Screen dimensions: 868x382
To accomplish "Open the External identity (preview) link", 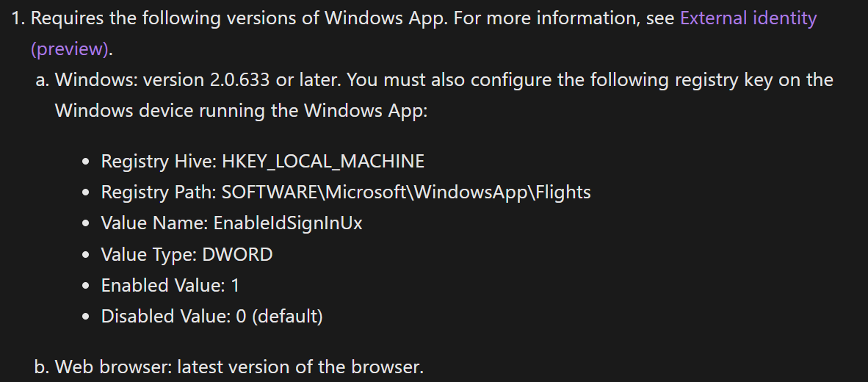I will point(748,18).
